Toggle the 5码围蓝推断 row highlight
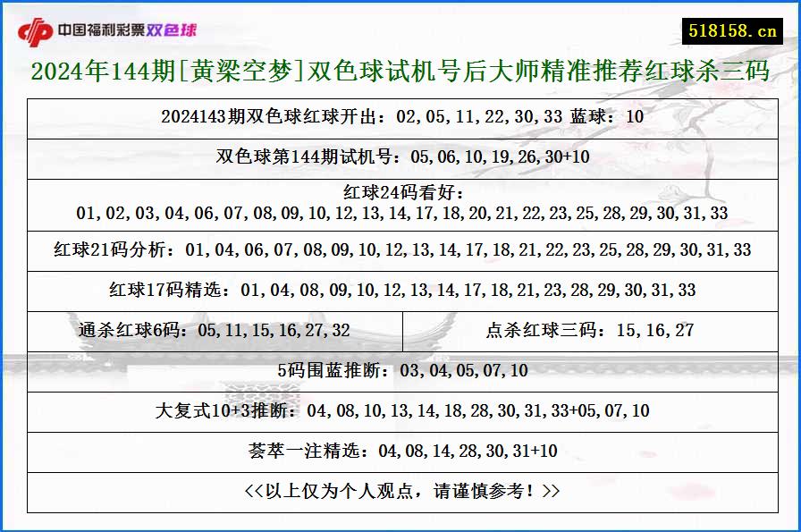Viewport: 801px width, 532px height. (400, 370)
